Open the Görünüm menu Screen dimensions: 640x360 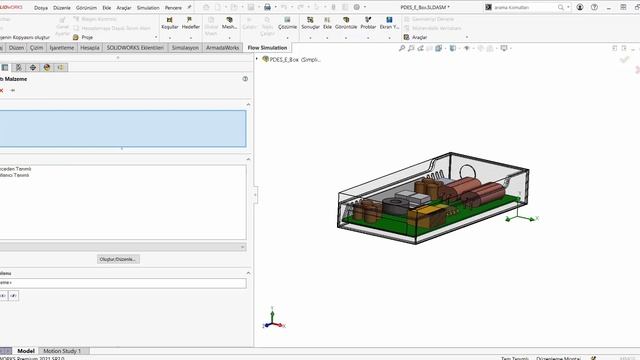[x=86, y=8]
